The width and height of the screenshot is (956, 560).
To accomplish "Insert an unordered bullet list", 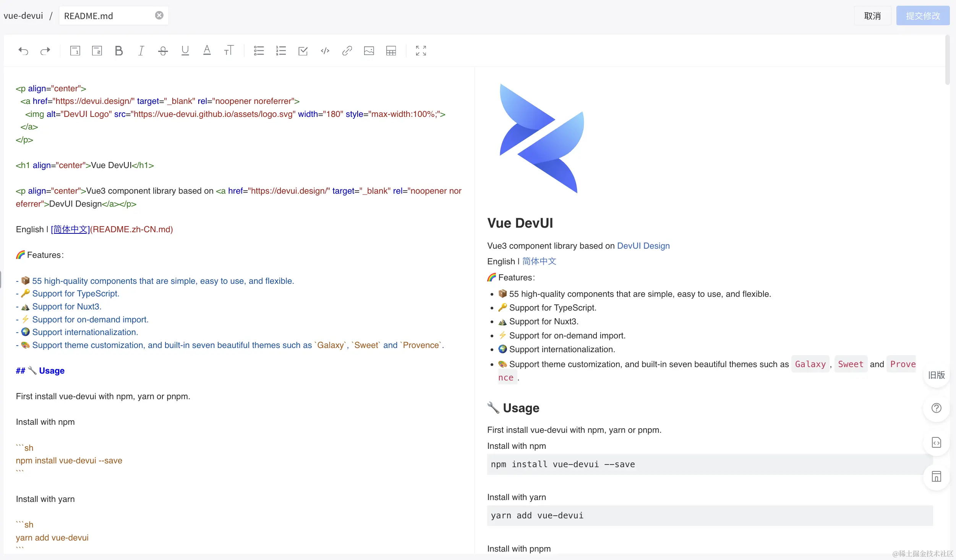I will click(x=259, y=51).
